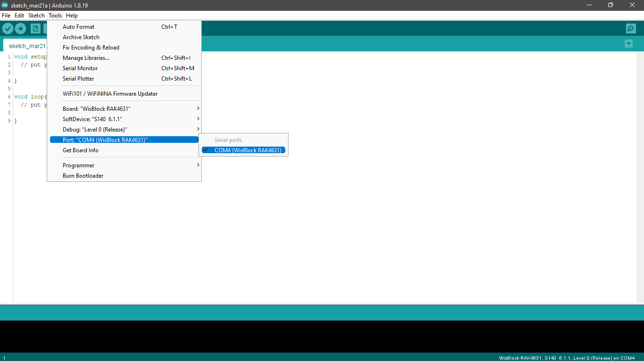The height and width of the screenshot is (362, 644).
Task: Click line number 1 in status bar
Action: tap(4, 358)
